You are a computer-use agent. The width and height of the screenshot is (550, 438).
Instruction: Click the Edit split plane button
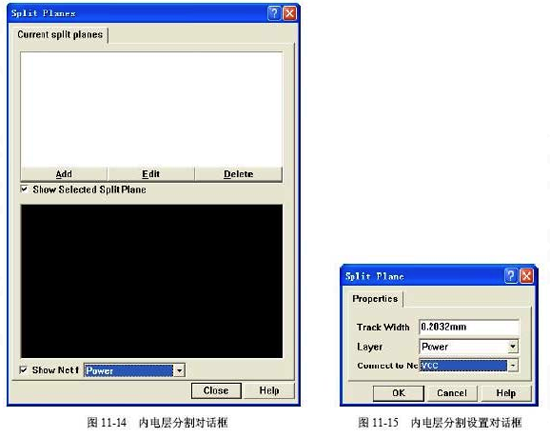coord(151,174)
